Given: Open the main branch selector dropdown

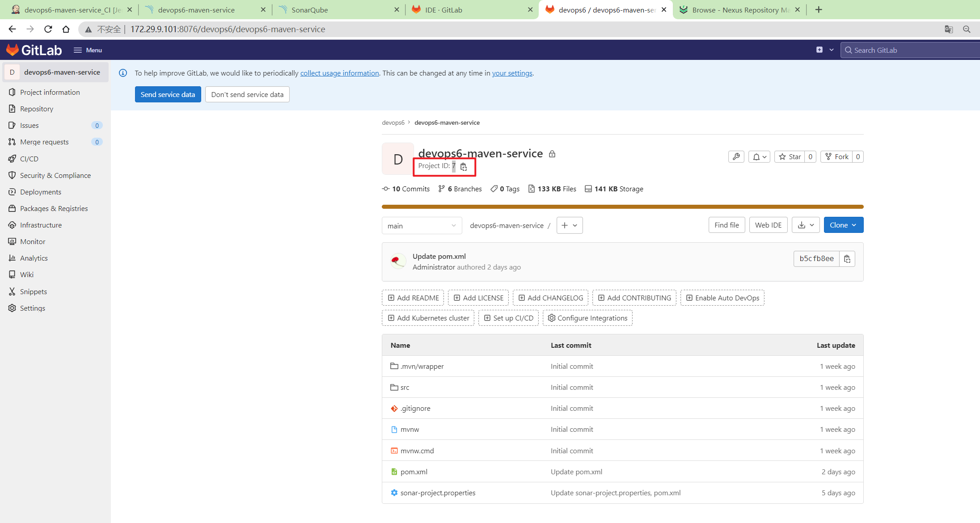Looking at the screenshot, I should [x=422, y=225].
